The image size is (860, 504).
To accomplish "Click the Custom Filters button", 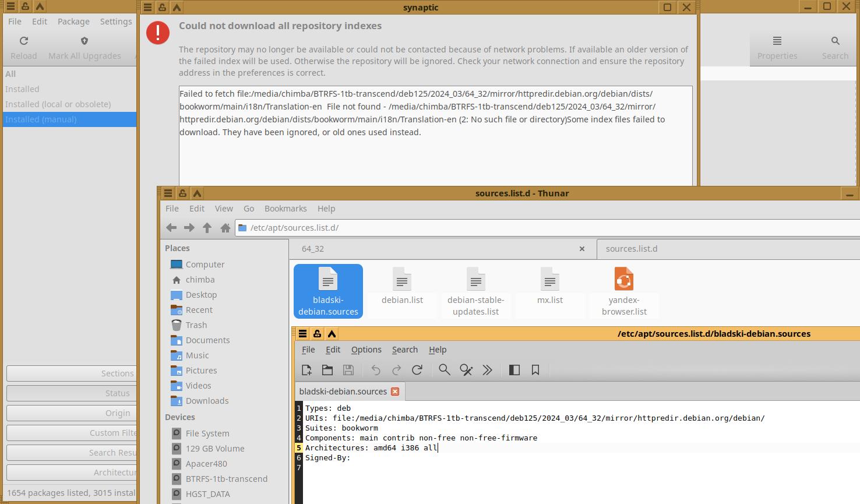I will [72, 433].
